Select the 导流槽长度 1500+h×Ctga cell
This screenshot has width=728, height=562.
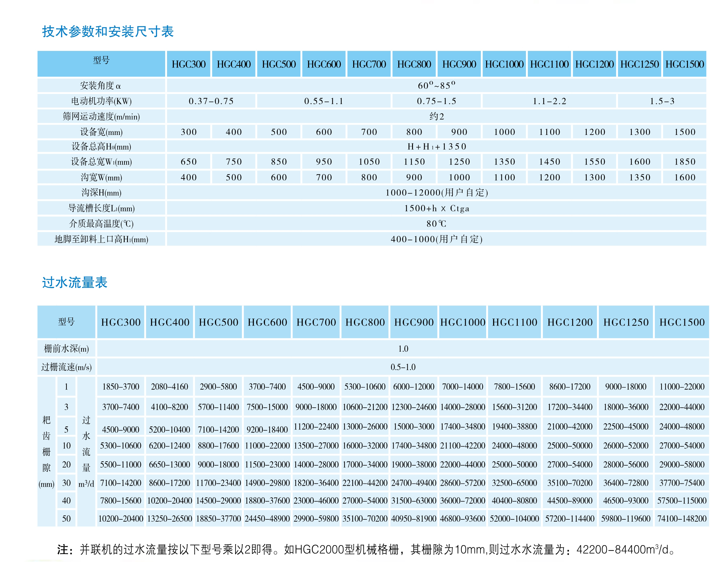pyautogui.click(x=436, y=208)
